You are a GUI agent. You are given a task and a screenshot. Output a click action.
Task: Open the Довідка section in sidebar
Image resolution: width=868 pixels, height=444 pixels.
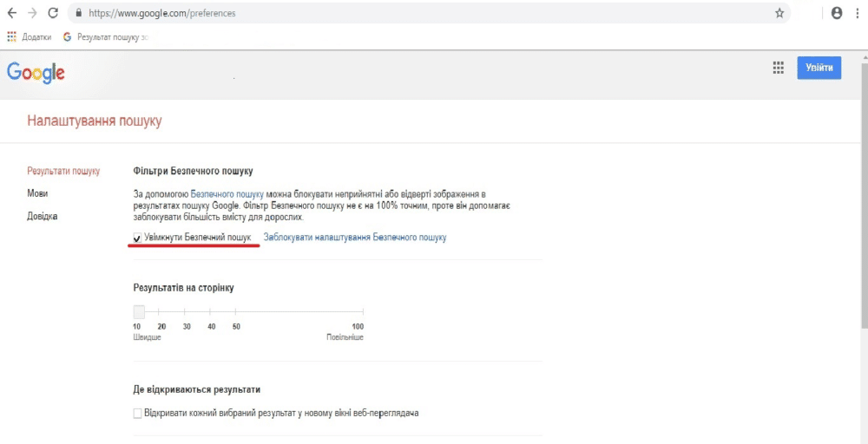[x=43, y=217]
